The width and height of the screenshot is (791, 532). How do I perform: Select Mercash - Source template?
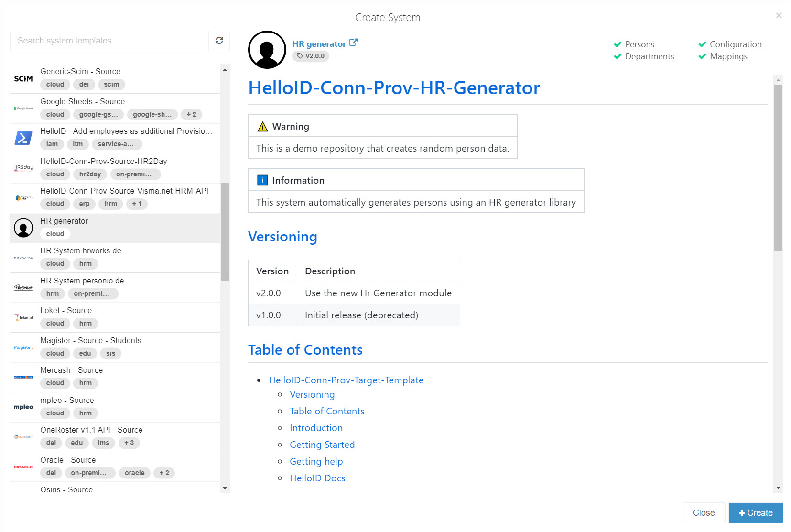tap(115, 377)
